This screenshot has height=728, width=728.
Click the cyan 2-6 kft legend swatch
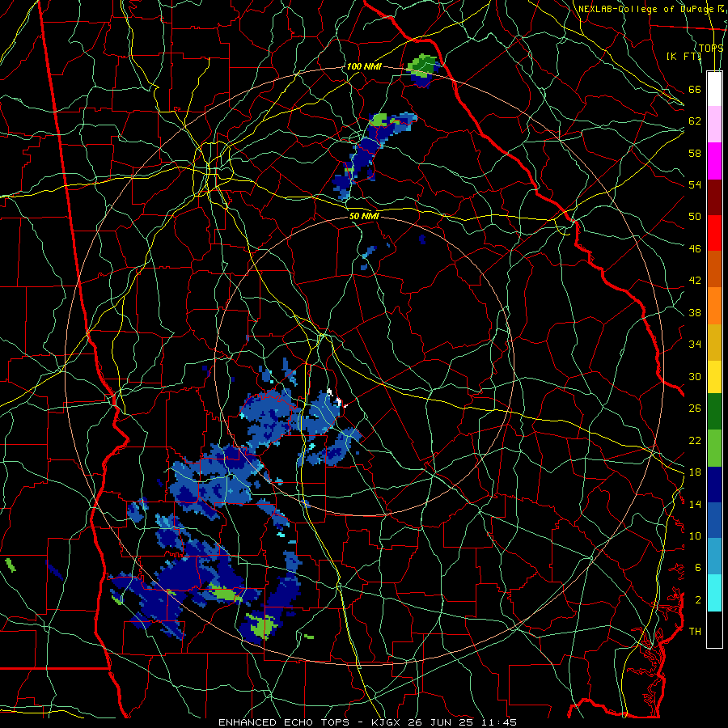tap(714, 593)
